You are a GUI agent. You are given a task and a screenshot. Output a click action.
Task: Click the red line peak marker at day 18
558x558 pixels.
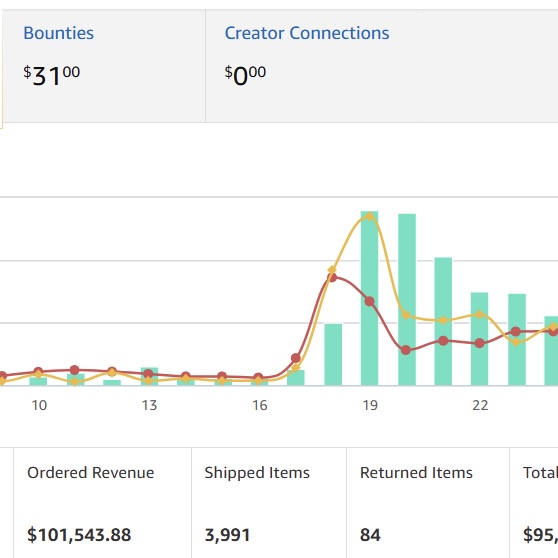(x=332, y=277)
